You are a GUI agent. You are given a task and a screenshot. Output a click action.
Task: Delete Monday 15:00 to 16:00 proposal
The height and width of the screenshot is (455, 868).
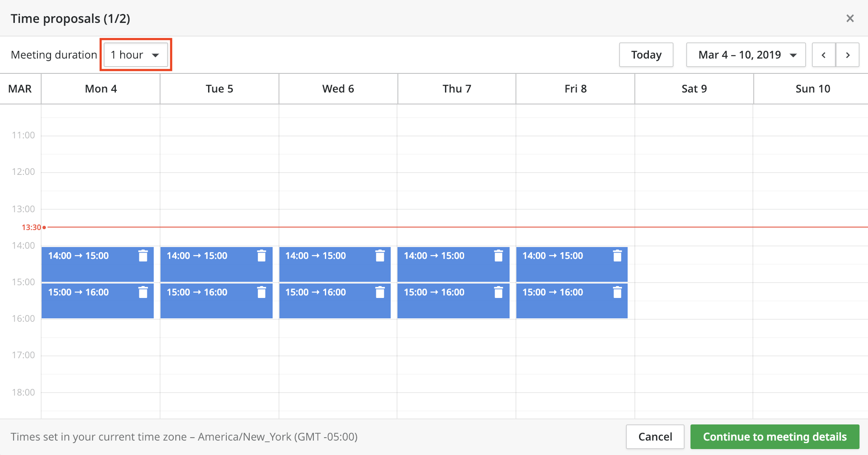pyautogui.click(x=143, y=292)
